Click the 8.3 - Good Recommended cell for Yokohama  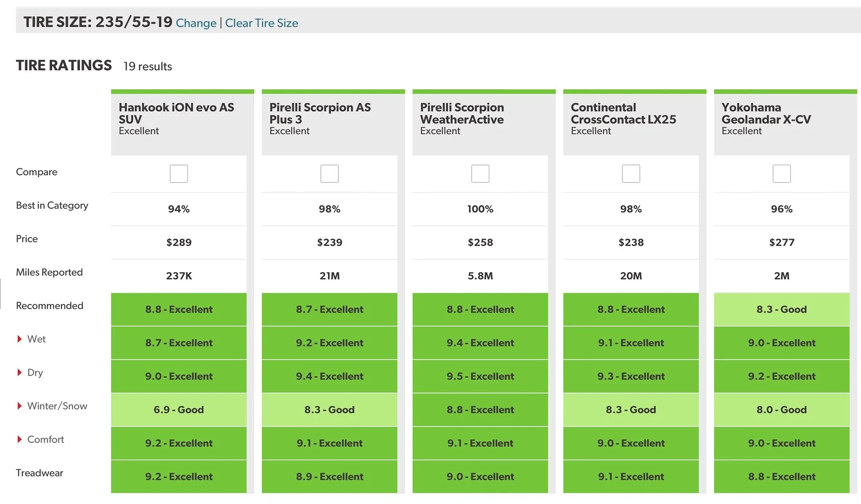[x=782, y=309]
